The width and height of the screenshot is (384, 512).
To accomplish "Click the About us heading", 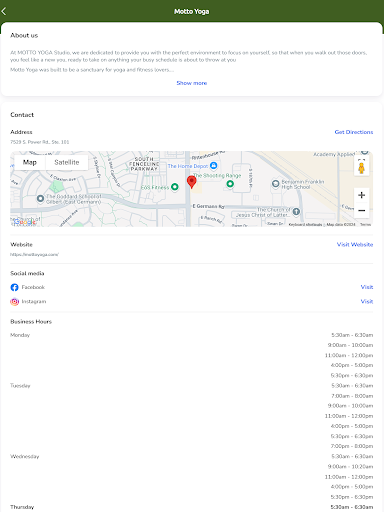I will [x=24, y=35].
